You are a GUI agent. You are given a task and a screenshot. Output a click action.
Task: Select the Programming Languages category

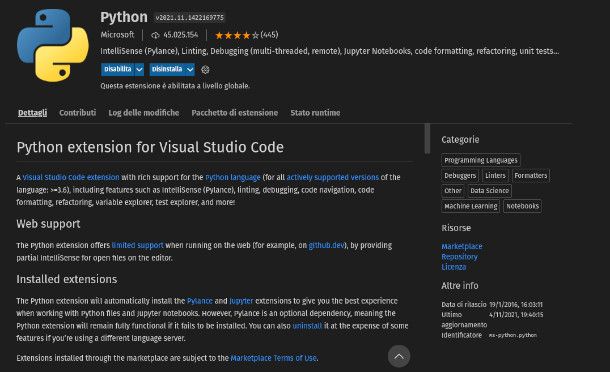tap(481, 160)
